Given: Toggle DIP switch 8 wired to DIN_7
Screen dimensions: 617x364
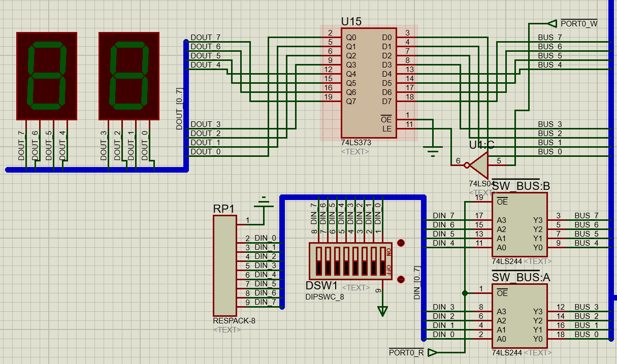Looking at the screenshot, I should tap(318, 260).
